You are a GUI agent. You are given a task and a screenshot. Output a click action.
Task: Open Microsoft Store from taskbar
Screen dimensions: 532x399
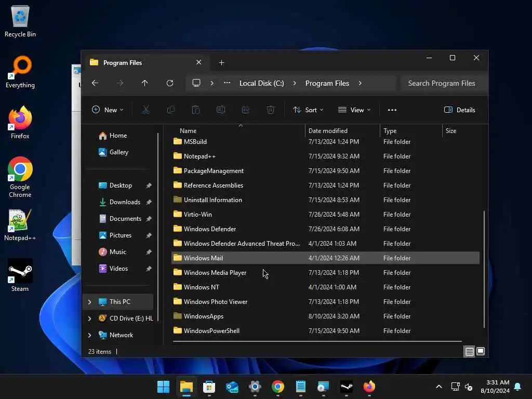tap(209, 387)
